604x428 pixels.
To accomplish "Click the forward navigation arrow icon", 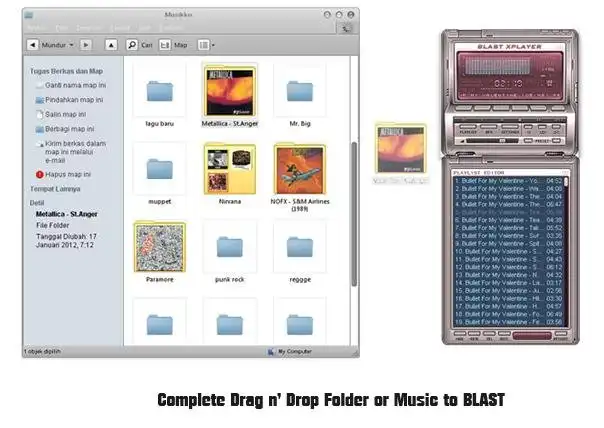I will coord(86,45).
